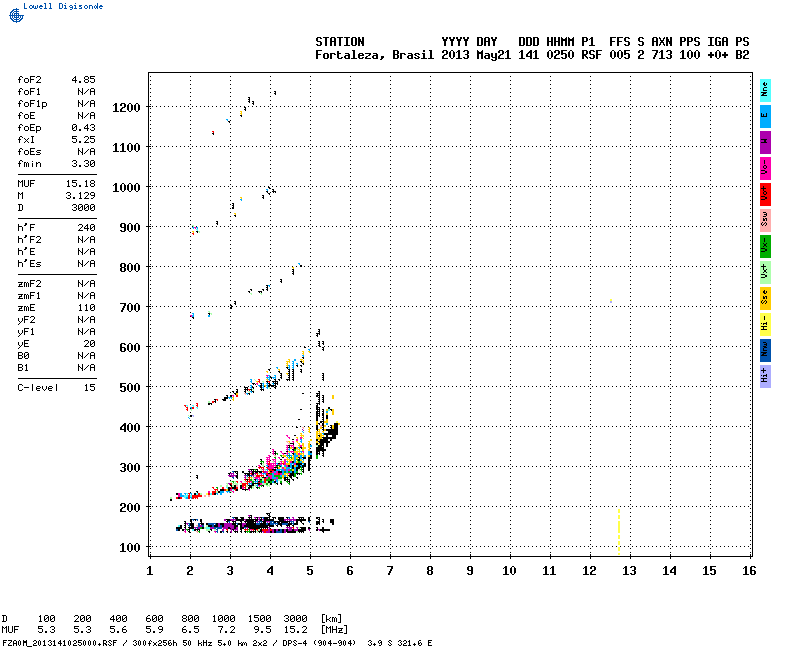Viewport: 800px width, 650px height.
Task: Click the coordinates 3.9 S 321.6 E
Action: point(399,643)
